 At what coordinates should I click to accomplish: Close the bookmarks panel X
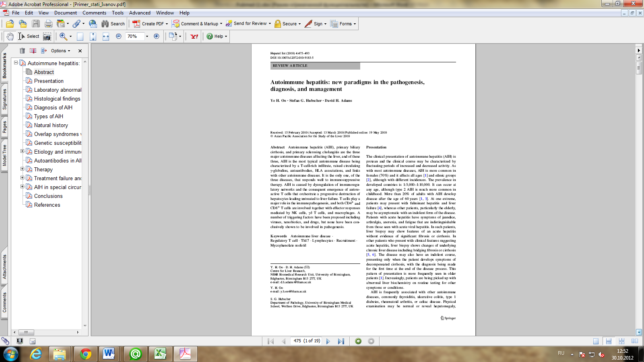point(80,51)
